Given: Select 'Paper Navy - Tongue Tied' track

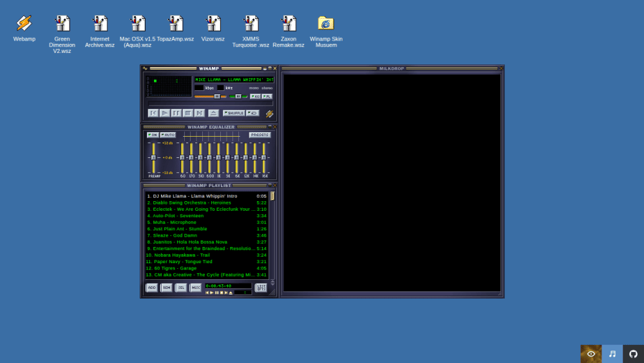Looking at the screenshot, I should pyautogui.click(x=207, y=262).
